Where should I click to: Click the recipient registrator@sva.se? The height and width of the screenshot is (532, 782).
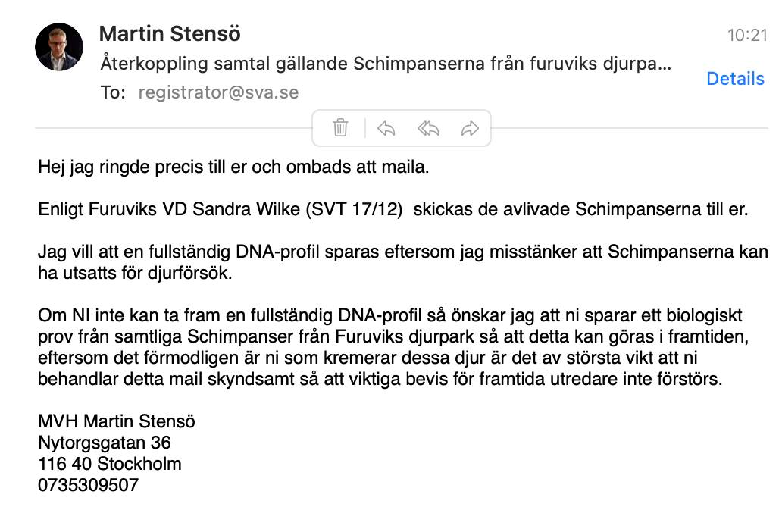tap(218, 93)
